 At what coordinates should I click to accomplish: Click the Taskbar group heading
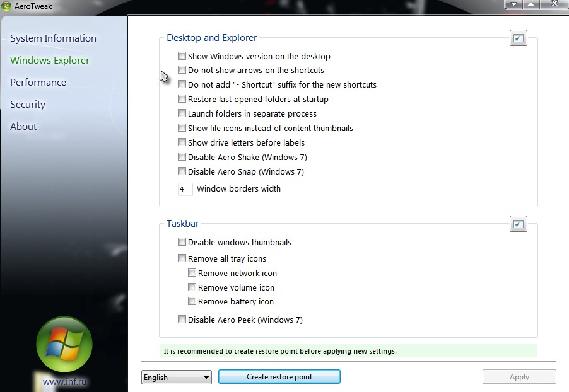[182, 223]
